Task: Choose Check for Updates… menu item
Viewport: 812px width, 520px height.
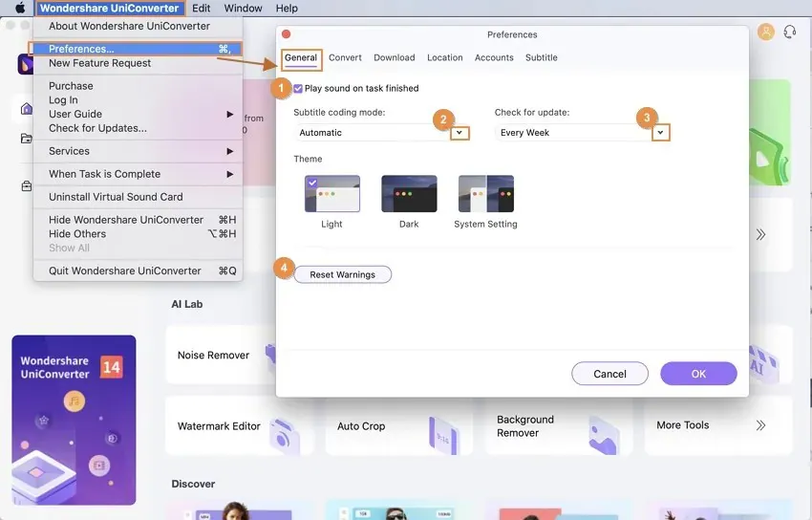Action: pos(138,128)
